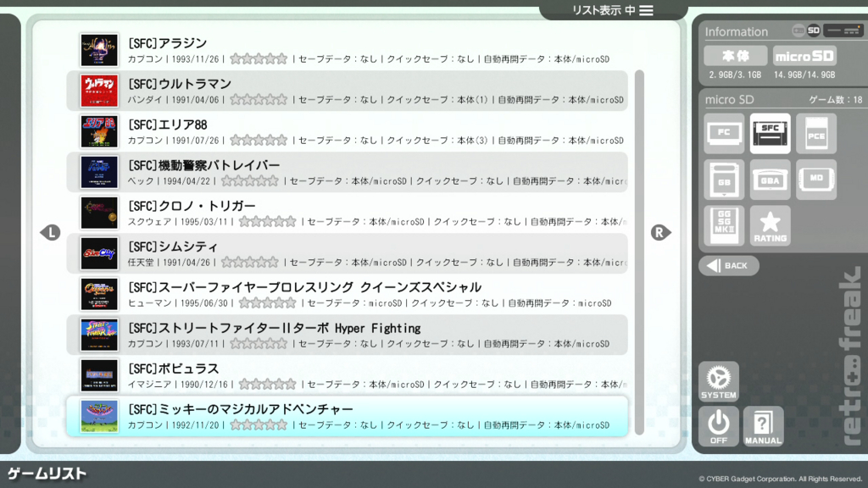Image resolution: width=868 pixels, height=488 pixels.
Task: Click the アラジン cover thumbnail
Action: (99, 50)
